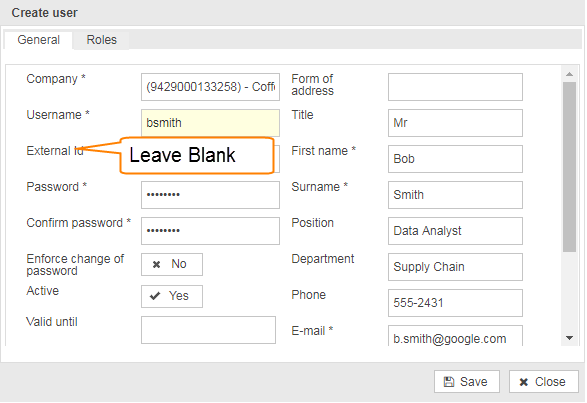
Task: Click the Username field containing bsmith
Action: pyautogui.click(x=210, y=123)
